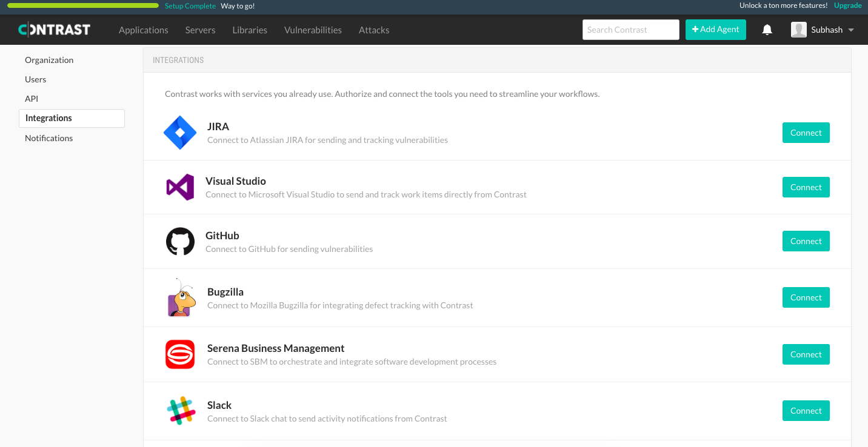Image resolution: width=868 pixels, height=447 pixels.
Task: Select the Slack hash icon
Action: click(x=180, y=411)
